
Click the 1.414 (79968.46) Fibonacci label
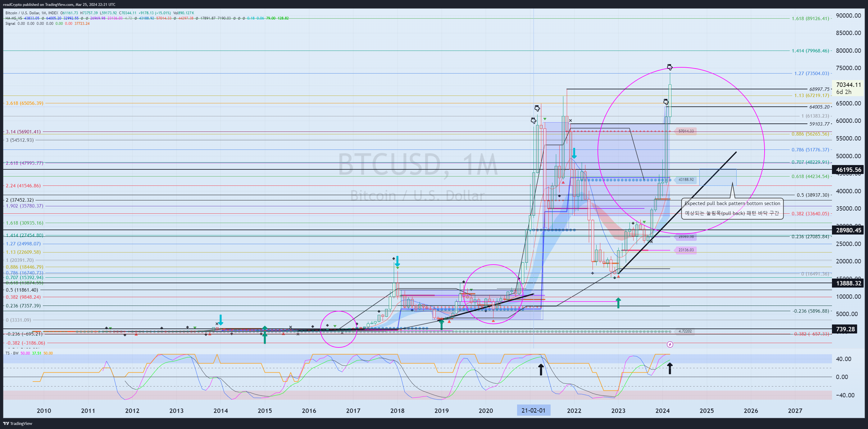(x=810, y=51)
